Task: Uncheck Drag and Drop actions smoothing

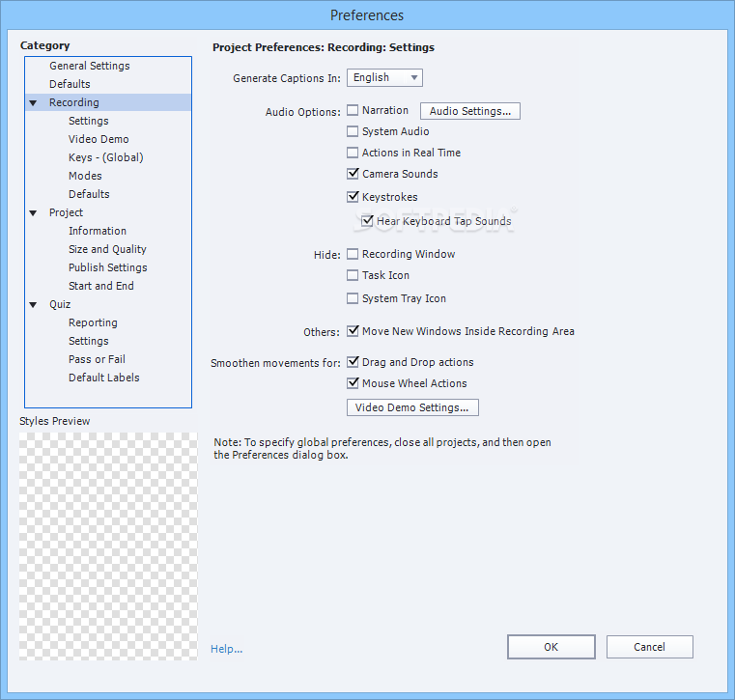Action: (x=353, y=362)
